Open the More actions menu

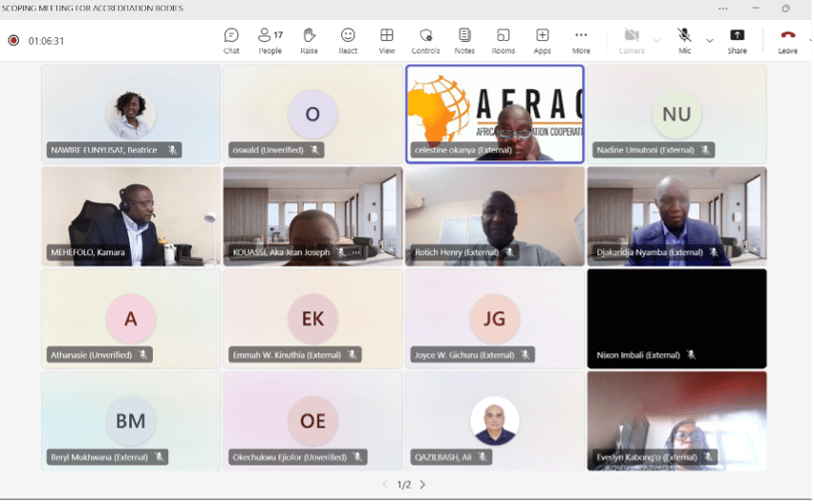pyautogui.click(x=581, y=40)
